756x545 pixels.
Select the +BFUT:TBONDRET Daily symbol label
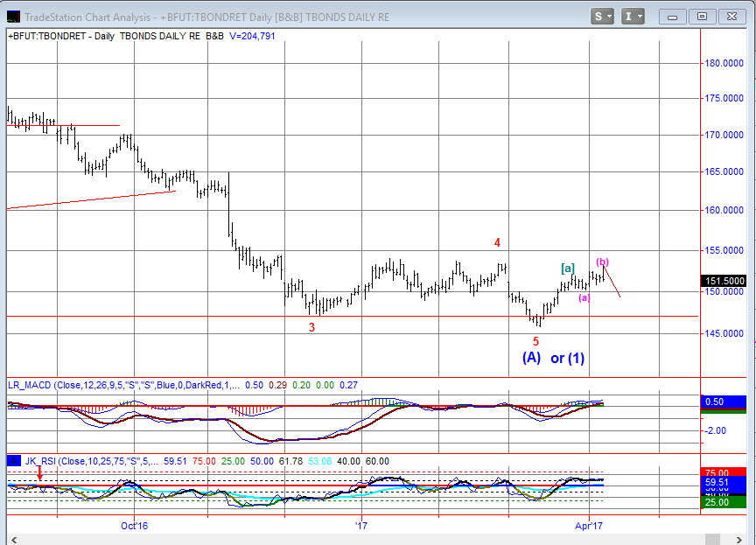pos(61,36)
